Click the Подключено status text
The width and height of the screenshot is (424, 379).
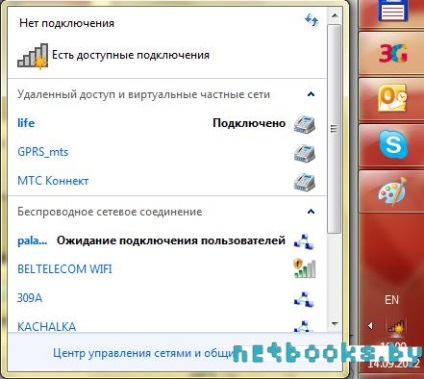[x=249, y=123]
